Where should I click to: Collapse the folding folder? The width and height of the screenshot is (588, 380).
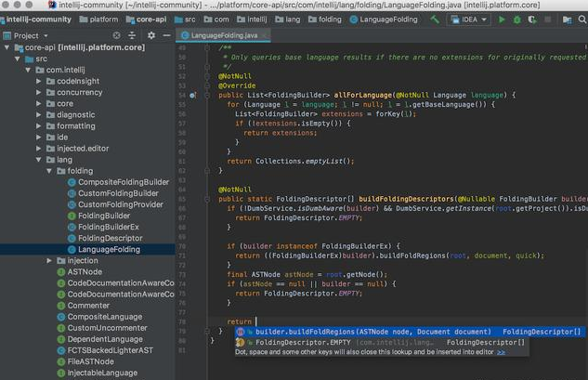tap(49, 171)
